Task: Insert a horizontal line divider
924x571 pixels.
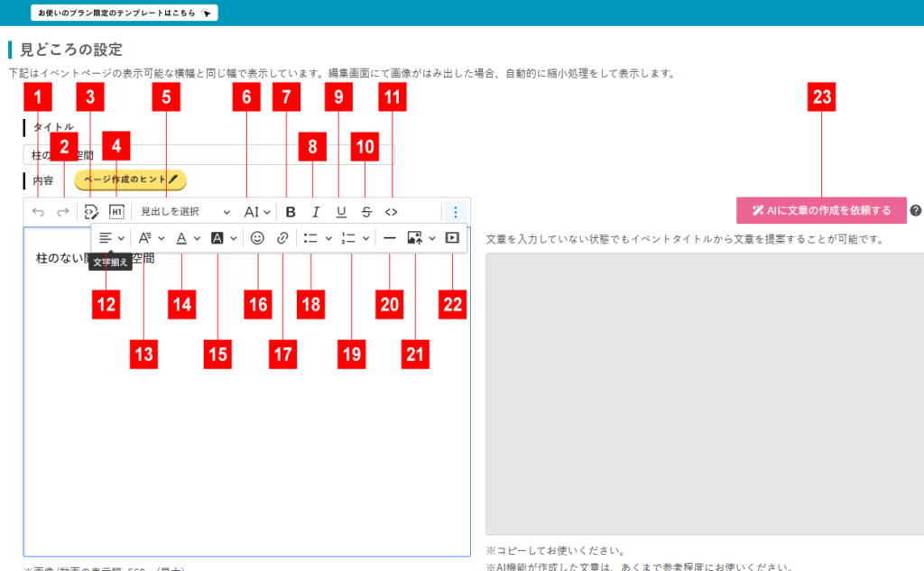Action: point(390,239)
